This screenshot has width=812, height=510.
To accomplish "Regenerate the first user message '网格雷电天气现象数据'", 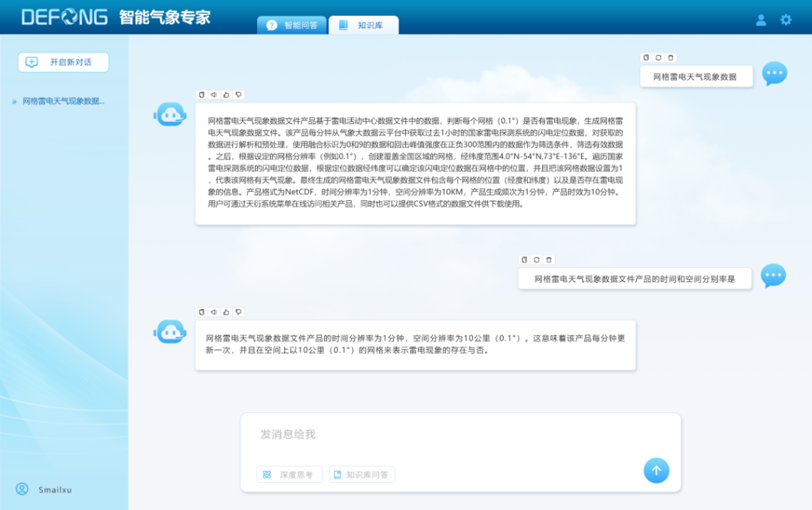I will point(659,58).
